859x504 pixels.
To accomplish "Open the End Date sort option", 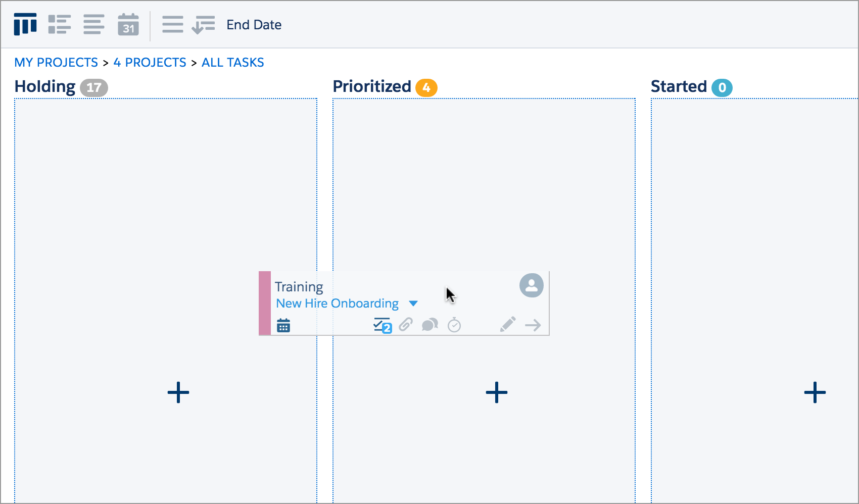I will pyautogui.click(x=254, y=25).
